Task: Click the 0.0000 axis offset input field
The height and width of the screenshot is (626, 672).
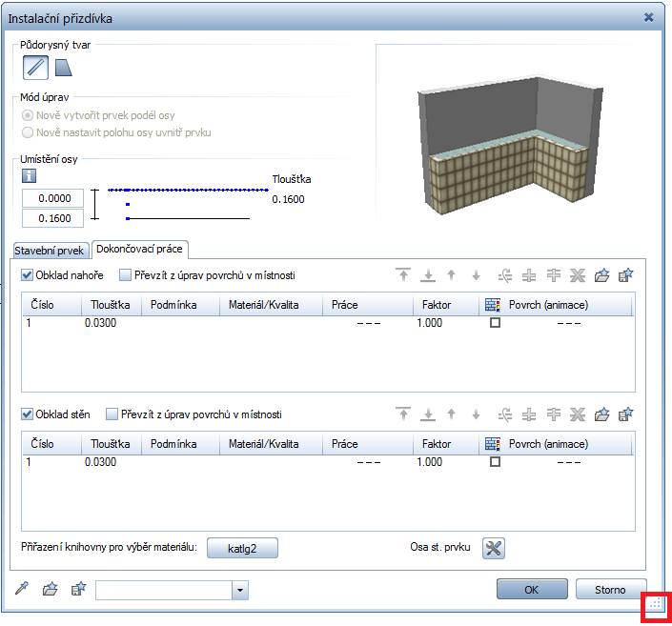Action: 53,198
